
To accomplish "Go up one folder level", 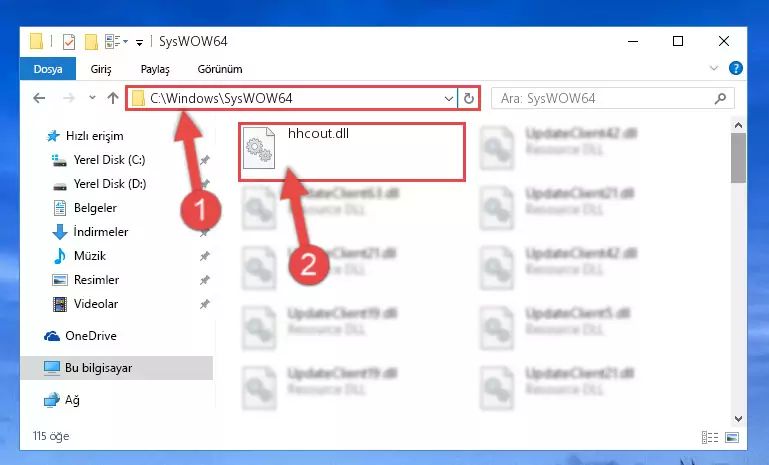I will (x=113, y=98).
